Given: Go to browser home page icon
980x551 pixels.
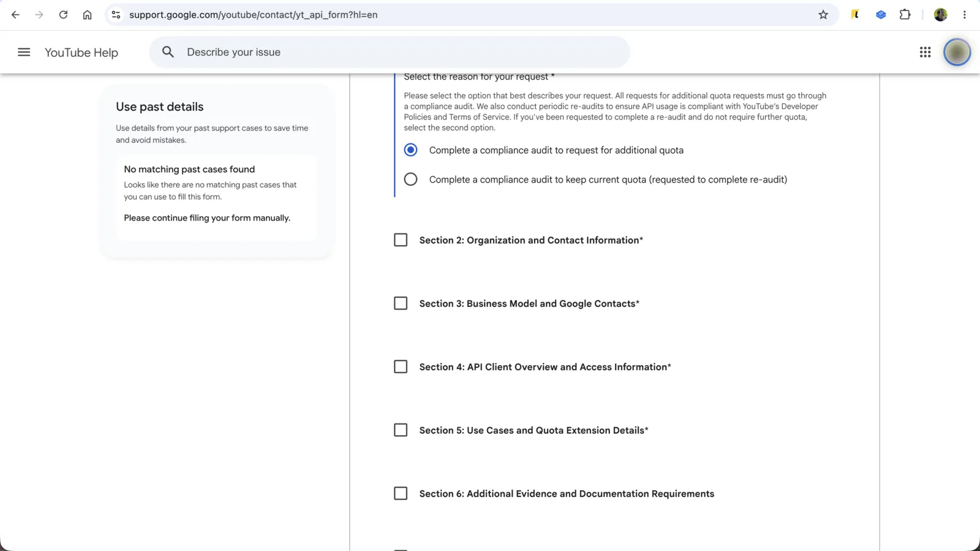Looking at the screenshot, I should (87, 15).
